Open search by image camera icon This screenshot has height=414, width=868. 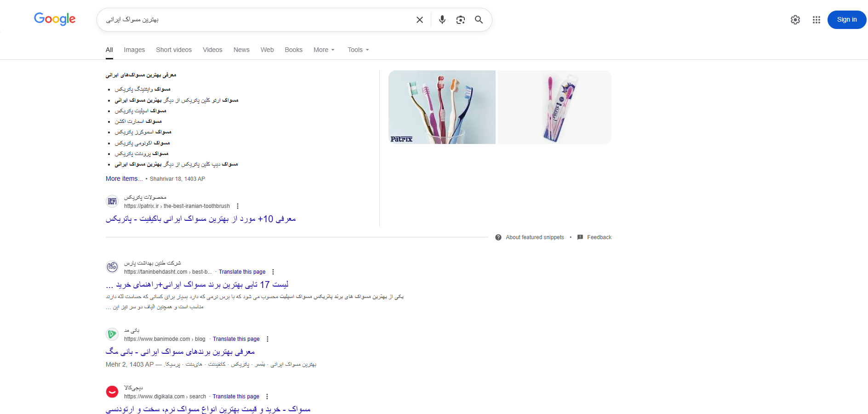461,20
